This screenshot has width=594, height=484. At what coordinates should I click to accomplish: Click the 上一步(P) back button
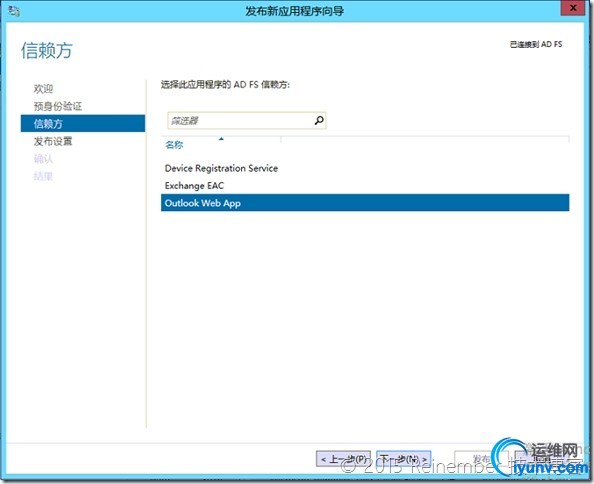pos(343,459)
